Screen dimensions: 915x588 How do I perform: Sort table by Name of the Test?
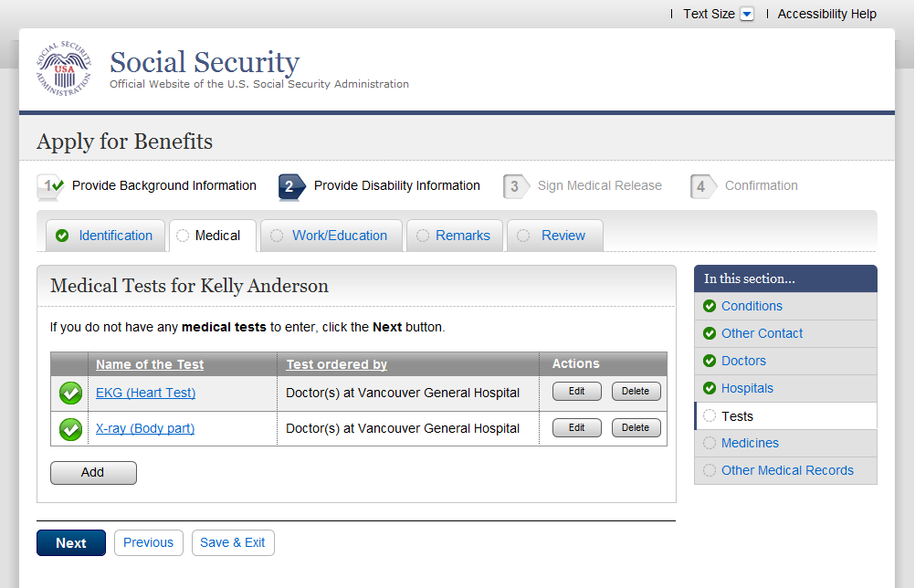click(150, 364)
